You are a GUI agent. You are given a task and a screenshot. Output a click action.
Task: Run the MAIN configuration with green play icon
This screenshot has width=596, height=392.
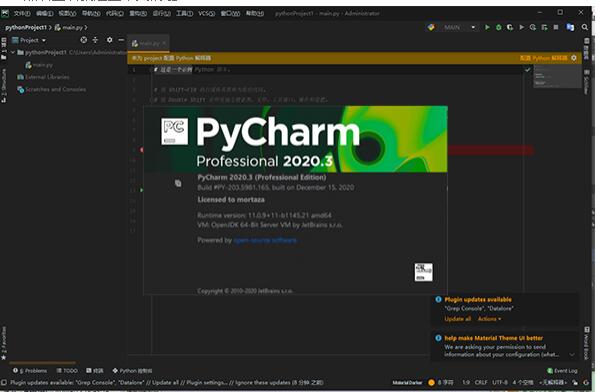pyautogui.click(x=487, y=27)
